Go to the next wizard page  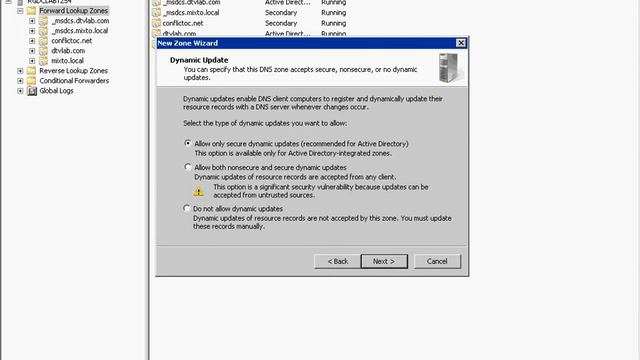pyautogui.click(x=384, y=261)
